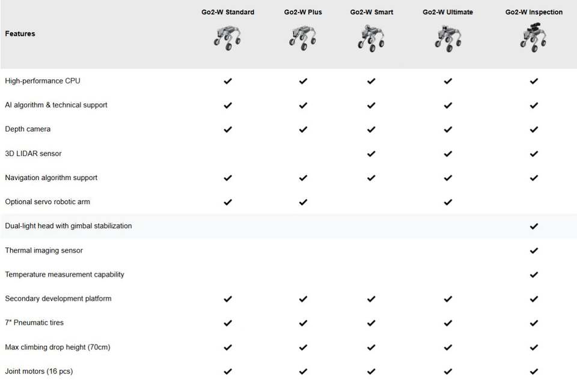
Task: Click Thermal imaging sensor checkmark for Inspection
Action: click(534, 250)
